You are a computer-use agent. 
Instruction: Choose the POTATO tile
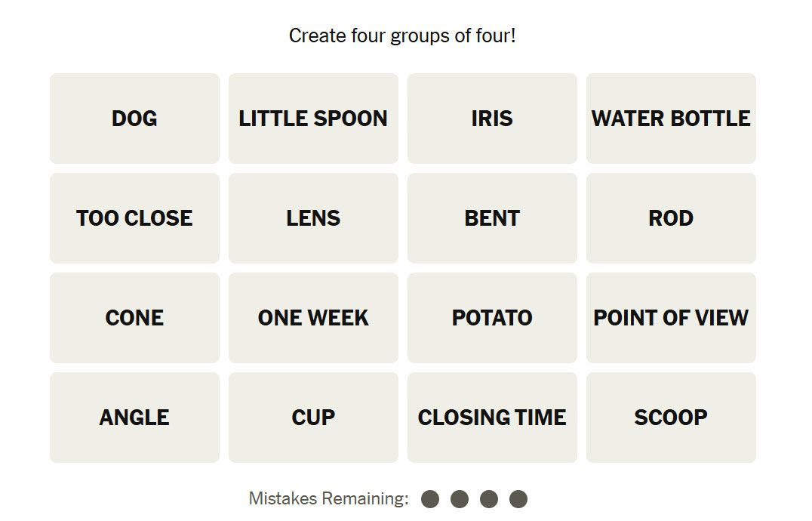pos(492,318)
